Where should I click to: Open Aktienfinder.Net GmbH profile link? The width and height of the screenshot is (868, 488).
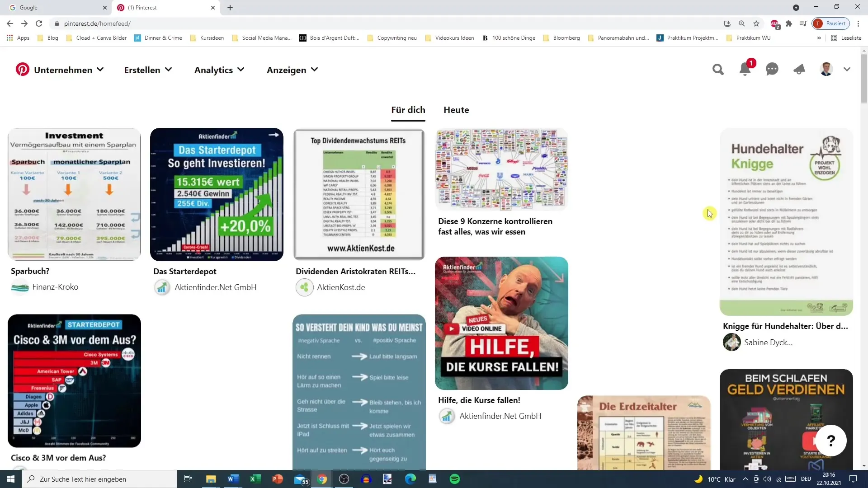tap(216, 287)
